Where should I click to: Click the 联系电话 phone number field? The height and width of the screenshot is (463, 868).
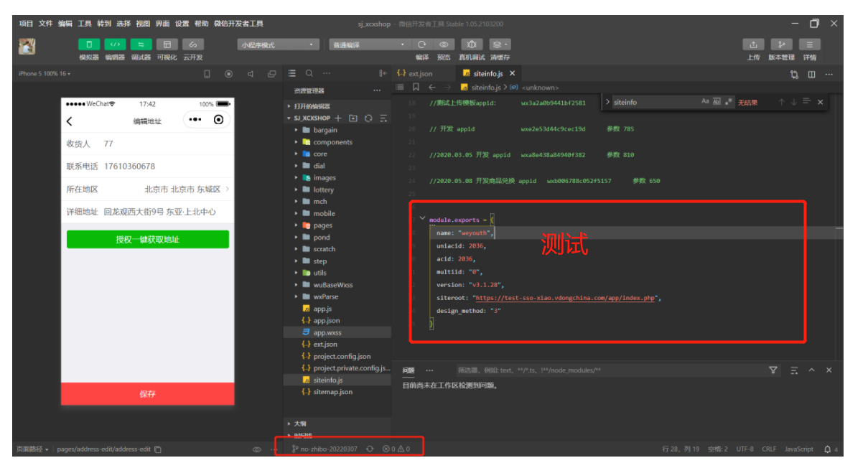[148, 167]
